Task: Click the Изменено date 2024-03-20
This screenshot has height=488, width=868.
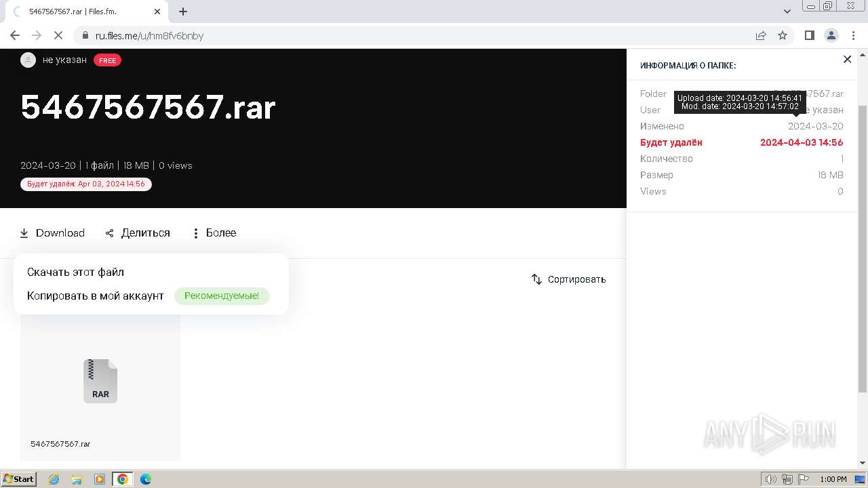Action: (x=816, y=126)
